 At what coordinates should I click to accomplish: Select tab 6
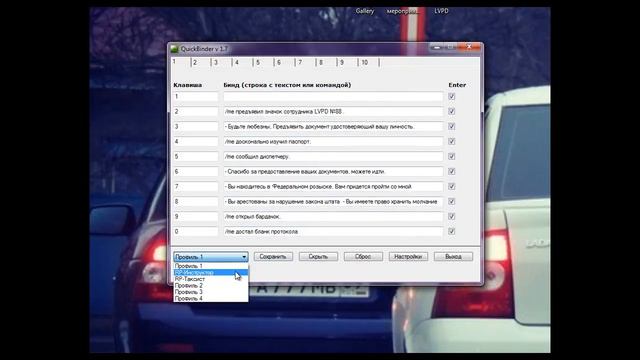point(279,62)
